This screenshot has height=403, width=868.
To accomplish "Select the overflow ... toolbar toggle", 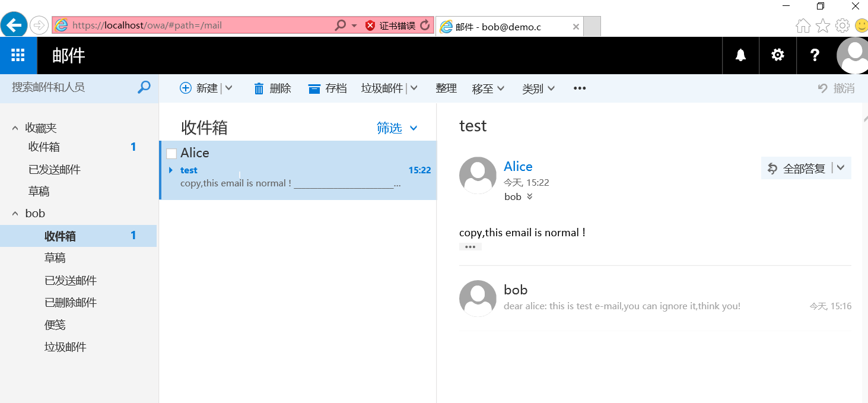I will 580,88.
